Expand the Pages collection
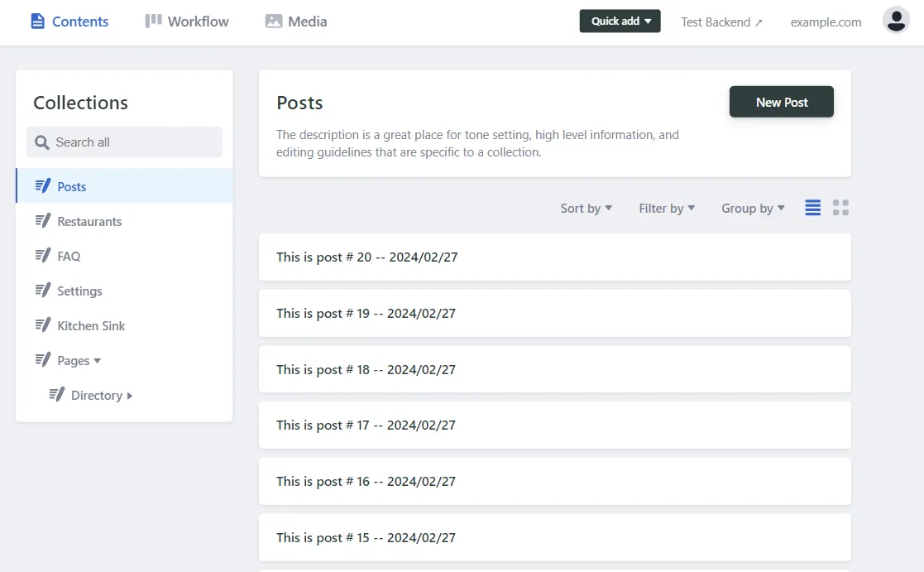This screenshot has height=572, width=924. pyautogui.click(x=97, y=361)
